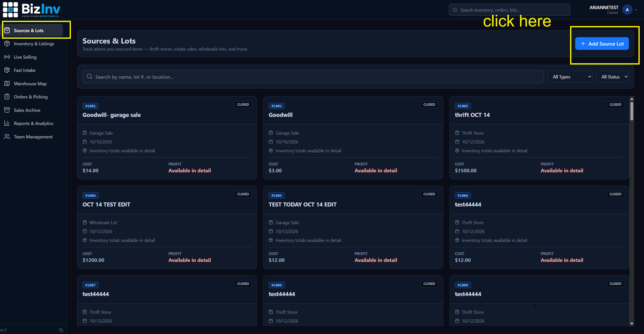The image size is (644, 334).
Task: Open the OCT 14 TEST EDIT lot title
Action: click(x=106, y=204)
